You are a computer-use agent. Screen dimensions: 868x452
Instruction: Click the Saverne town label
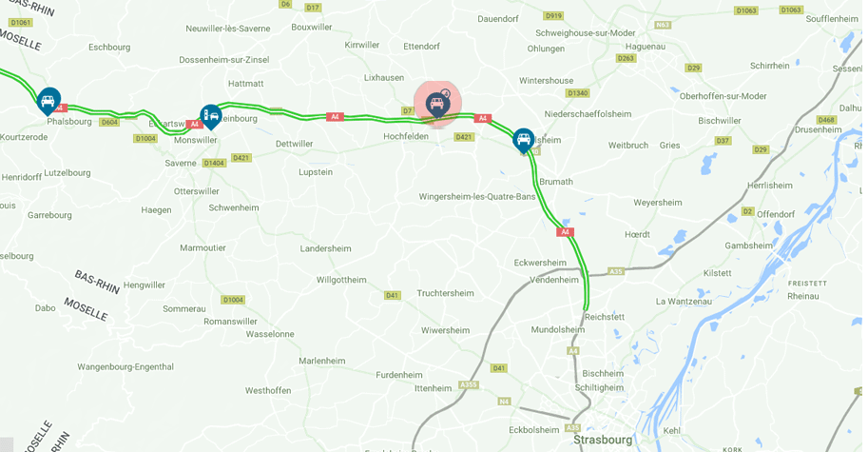pos(181,164)
